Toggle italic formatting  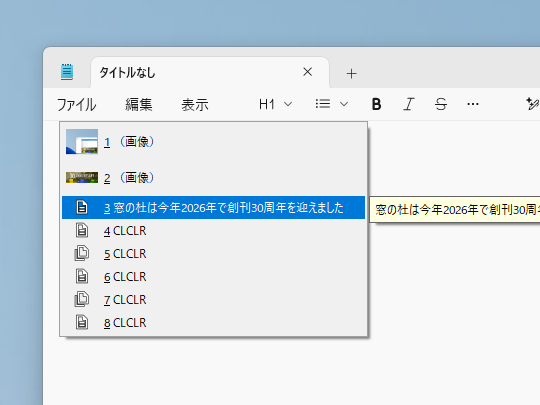click(x=408, y=104)
